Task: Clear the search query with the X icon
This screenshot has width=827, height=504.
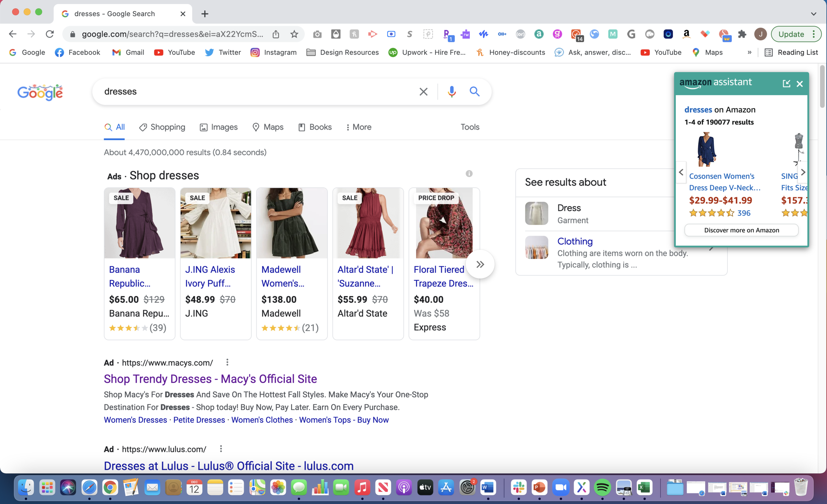Action: (x=423, y=92)
